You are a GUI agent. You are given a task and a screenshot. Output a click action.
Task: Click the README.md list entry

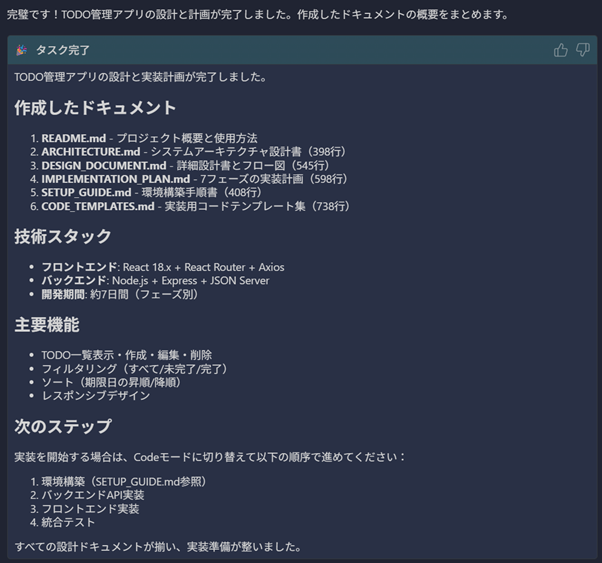[x=149, y=138]
